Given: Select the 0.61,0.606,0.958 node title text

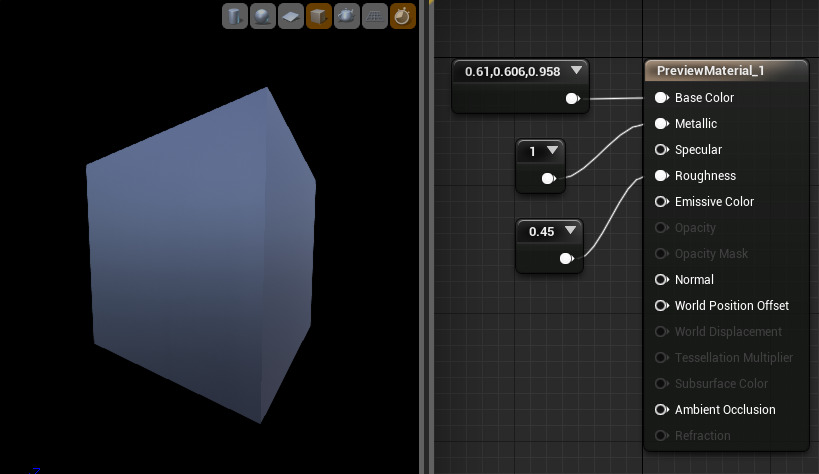Looking at the screenshot, I should click(512, 72).
